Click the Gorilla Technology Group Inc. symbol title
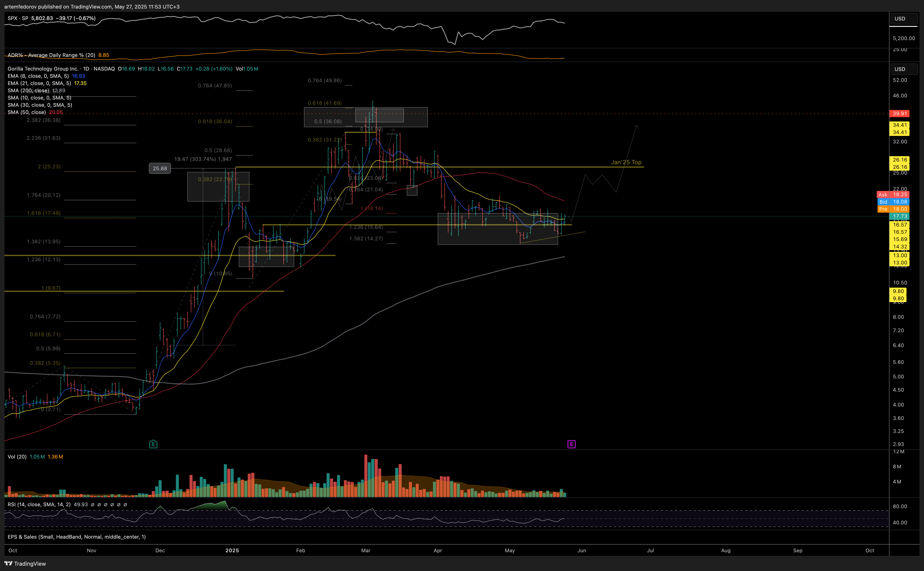This screenshot has width=924, height=571. tap(43, 69)
